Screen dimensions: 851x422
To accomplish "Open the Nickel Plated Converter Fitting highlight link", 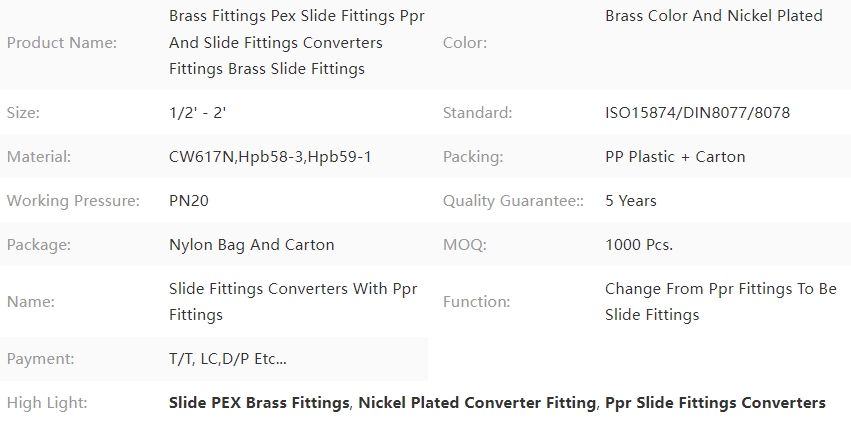I will [x=477, y=402].
